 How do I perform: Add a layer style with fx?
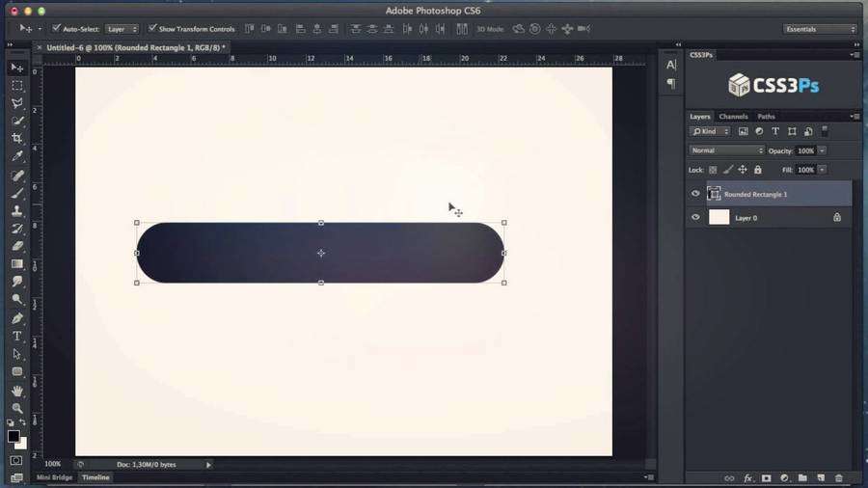[747, 478]
